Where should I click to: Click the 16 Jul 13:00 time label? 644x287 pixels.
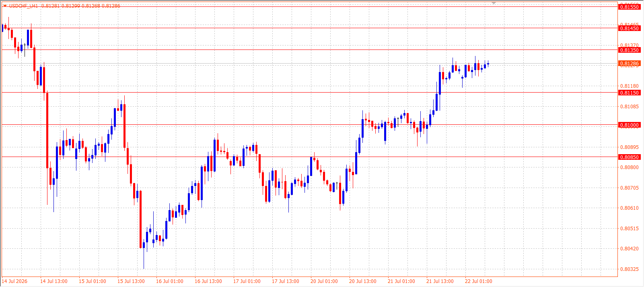click(208, 281)
